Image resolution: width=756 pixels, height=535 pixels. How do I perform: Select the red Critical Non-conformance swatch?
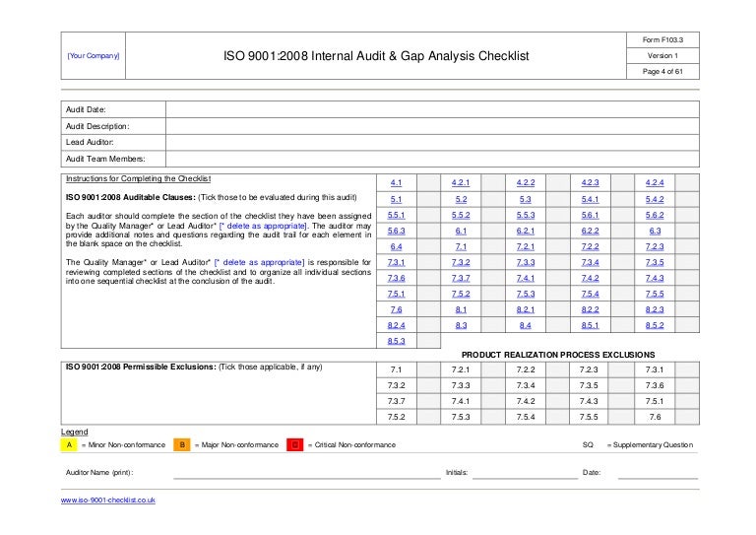tap(296, 445)
